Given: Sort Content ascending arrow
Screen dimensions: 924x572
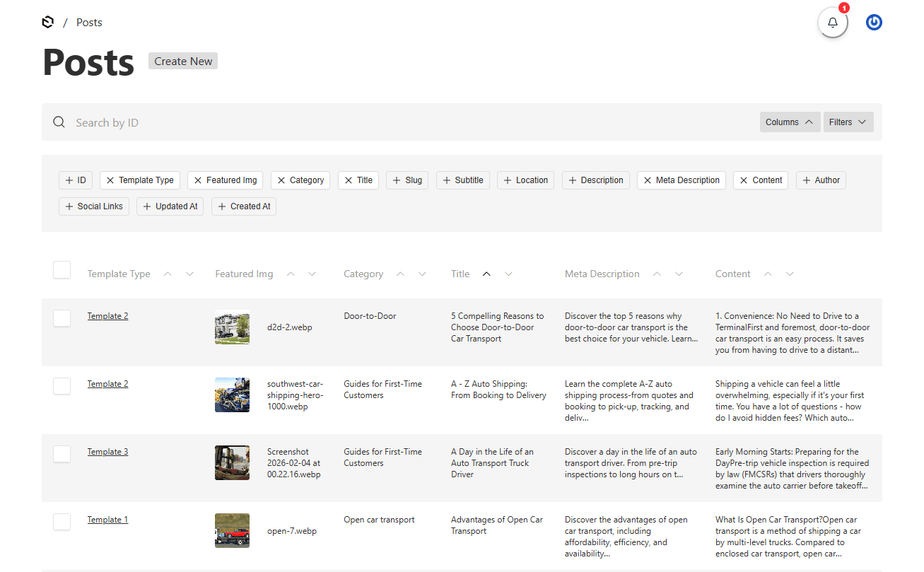Looking at the screenshot, I should click(768, 274).
